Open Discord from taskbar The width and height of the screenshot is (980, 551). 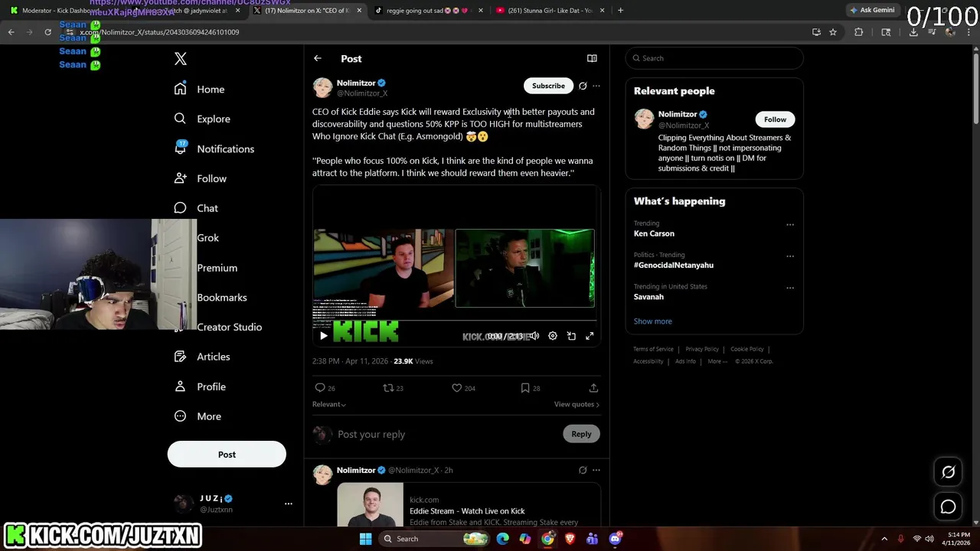pos(615,539)
